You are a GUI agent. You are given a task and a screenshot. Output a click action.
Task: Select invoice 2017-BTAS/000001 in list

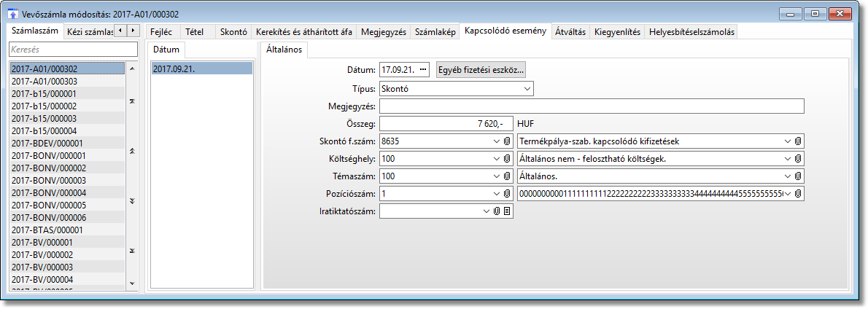[66, 230]
